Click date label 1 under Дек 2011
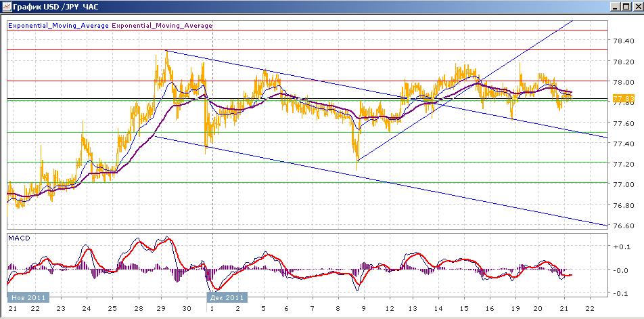Viewport: 644px width, 319px height. 212,309
